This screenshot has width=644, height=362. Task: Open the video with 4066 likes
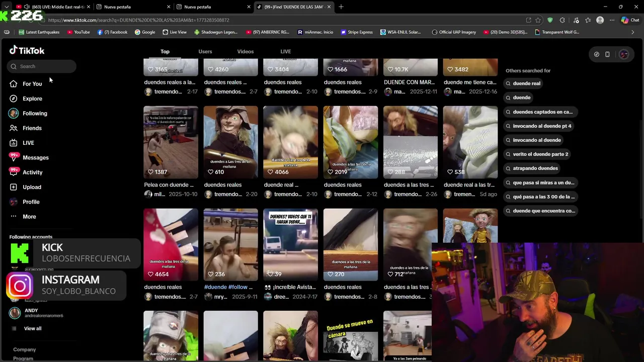coord(290,142)
